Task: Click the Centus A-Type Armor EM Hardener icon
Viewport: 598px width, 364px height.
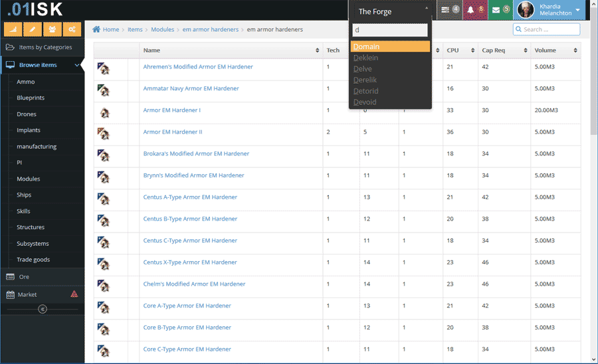Action: click(104, 199)
